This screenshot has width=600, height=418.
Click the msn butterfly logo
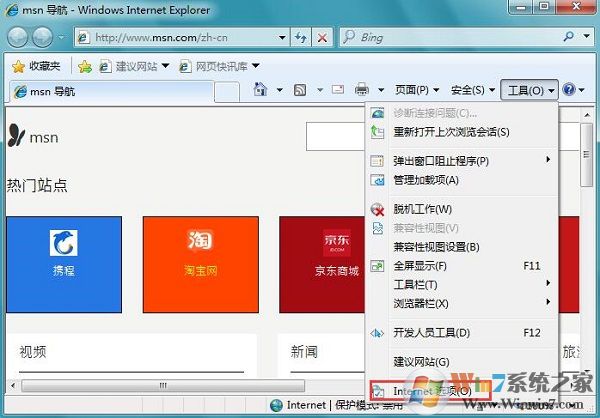(16, 136)
